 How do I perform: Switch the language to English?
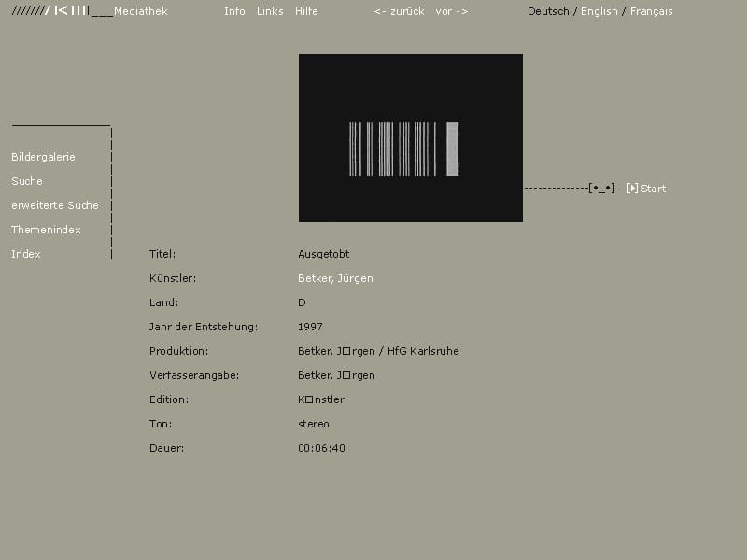tap(599, 11)
